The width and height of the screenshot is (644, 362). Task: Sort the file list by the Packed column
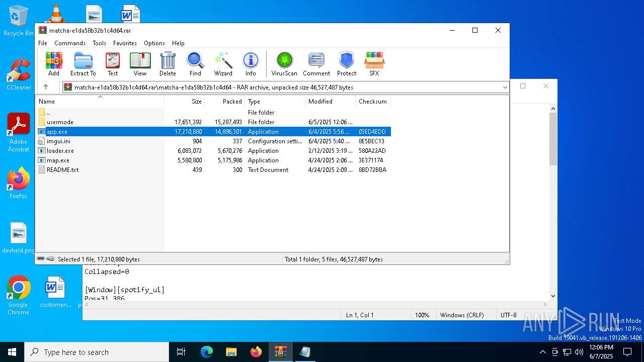[225, 102]
